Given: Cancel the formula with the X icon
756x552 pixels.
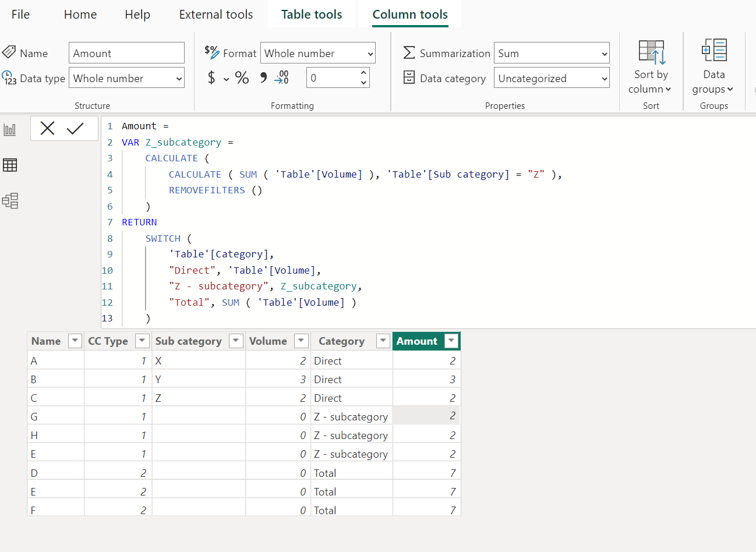Looking at the screenshot, I should coord(48,129).
